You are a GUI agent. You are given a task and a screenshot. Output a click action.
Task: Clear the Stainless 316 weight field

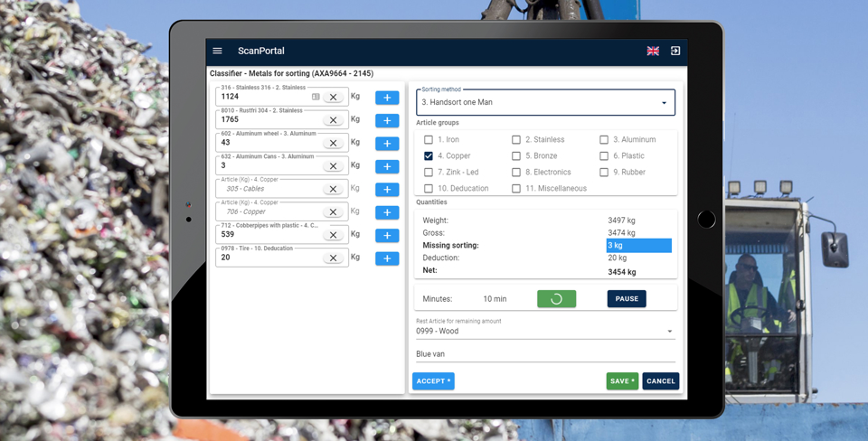point(333,97)
